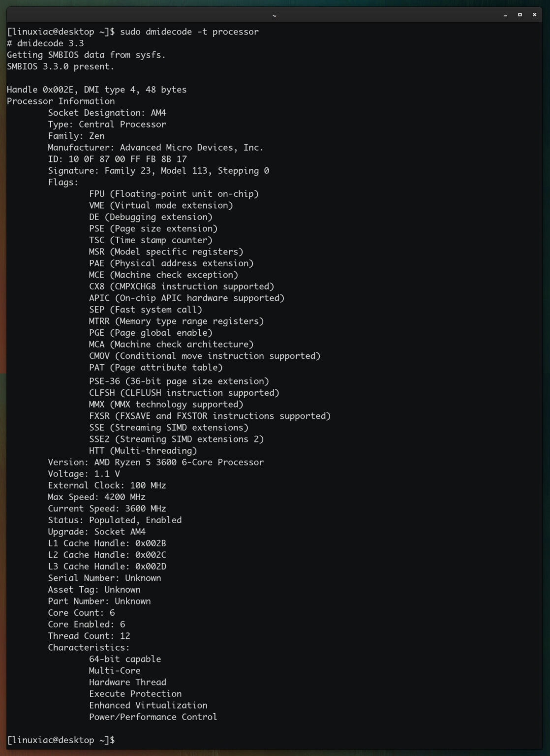Click the Max Speed 4200 MHz line
Image resolution: width=550 pixels, height=756 pixels.
[96, 497]
